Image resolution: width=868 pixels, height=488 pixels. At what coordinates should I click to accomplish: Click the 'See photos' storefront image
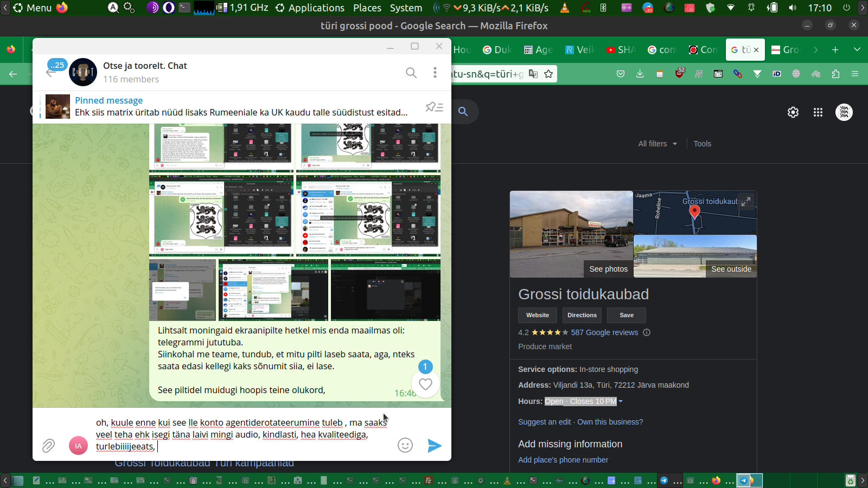pos(571,234)
